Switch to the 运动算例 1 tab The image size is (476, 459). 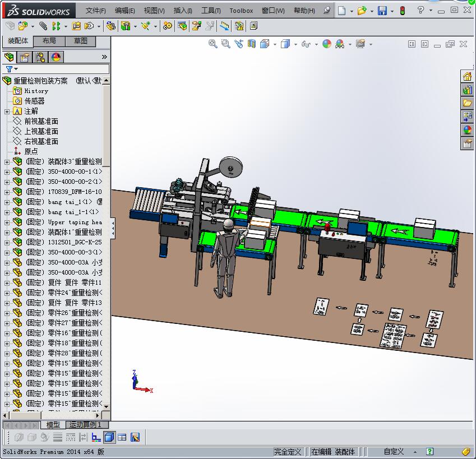[85, 425]
